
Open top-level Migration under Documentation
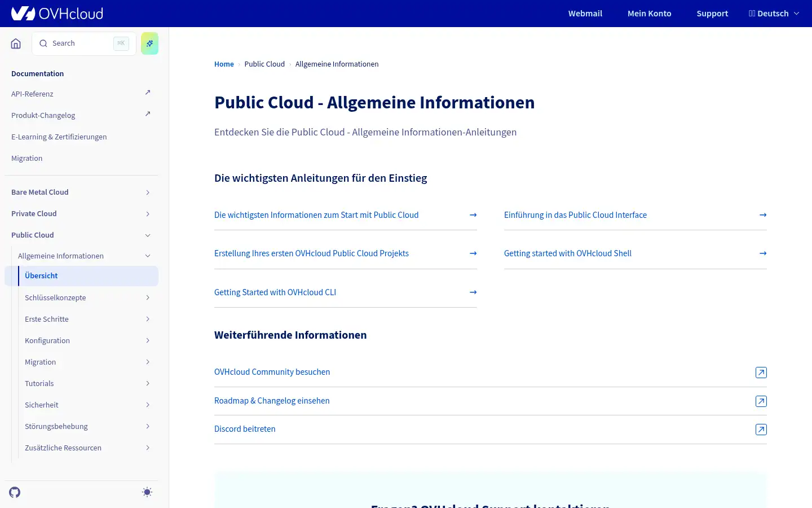27,158
